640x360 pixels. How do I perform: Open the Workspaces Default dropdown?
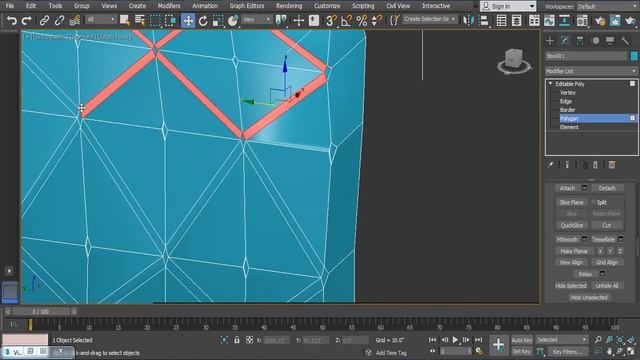pos(607,7)
